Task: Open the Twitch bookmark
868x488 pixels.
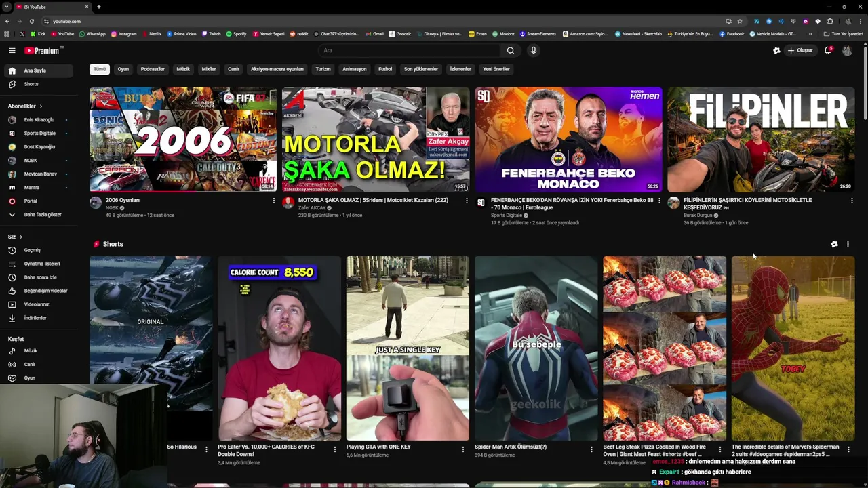Action: click(211, 34)
